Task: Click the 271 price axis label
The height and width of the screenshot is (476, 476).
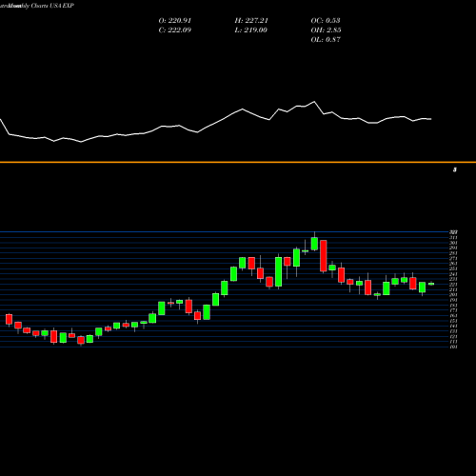Action: coord(453,258)
